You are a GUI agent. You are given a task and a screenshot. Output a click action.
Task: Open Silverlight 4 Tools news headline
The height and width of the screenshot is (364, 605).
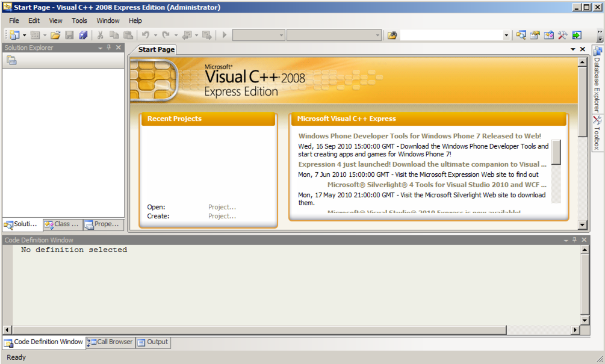click(437, 185)
